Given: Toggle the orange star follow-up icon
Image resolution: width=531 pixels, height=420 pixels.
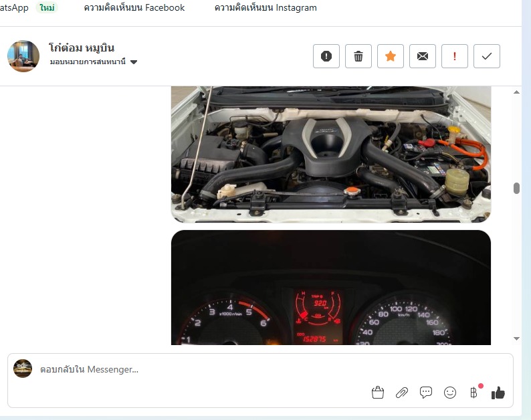Looking at the screenshot, I should [x=391, y=56].
